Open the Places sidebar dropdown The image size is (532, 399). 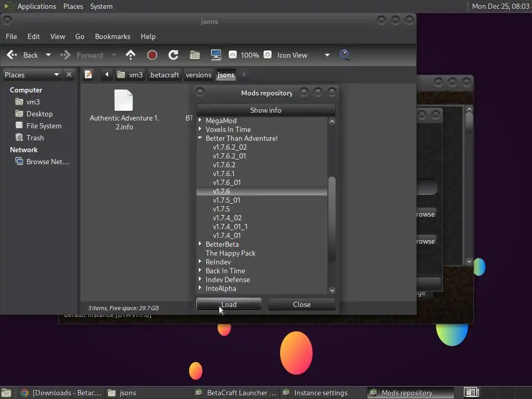(32, 75)
